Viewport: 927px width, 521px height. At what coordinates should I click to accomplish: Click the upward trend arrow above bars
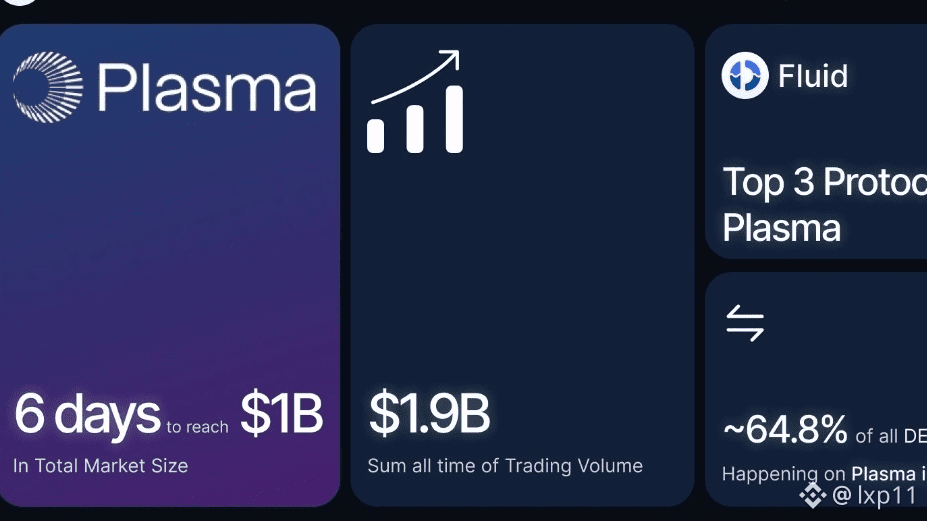click(x=416, y=77)
